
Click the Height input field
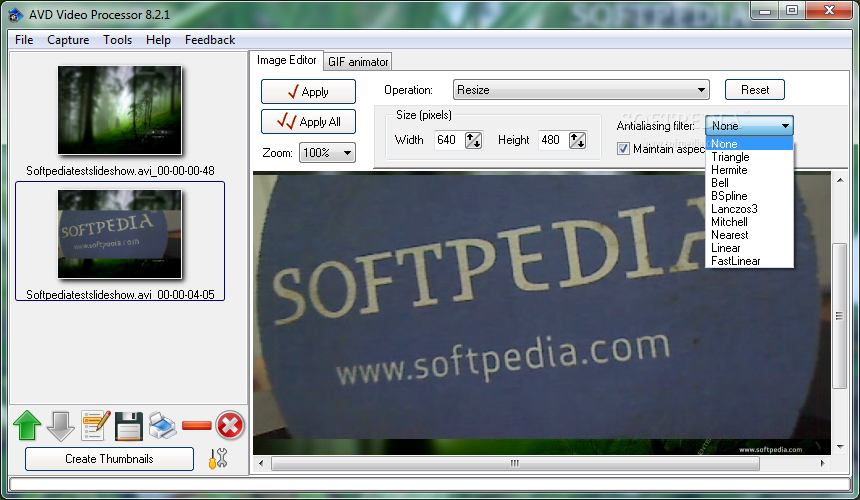point(553,140)
